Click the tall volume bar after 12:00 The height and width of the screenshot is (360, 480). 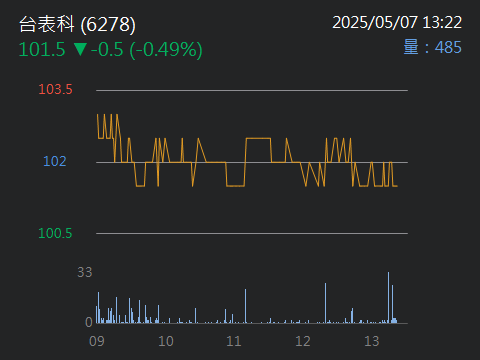tap(326, 303)
